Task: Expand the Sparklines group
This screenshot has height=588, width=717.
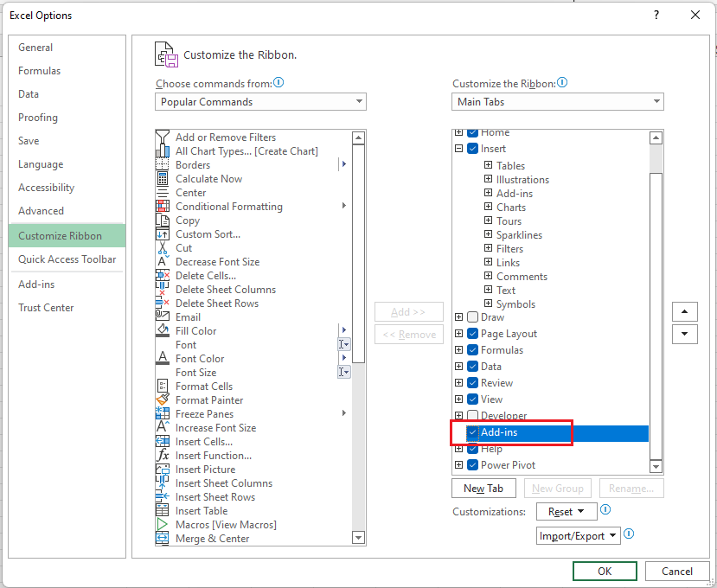Action: point(489,234)
